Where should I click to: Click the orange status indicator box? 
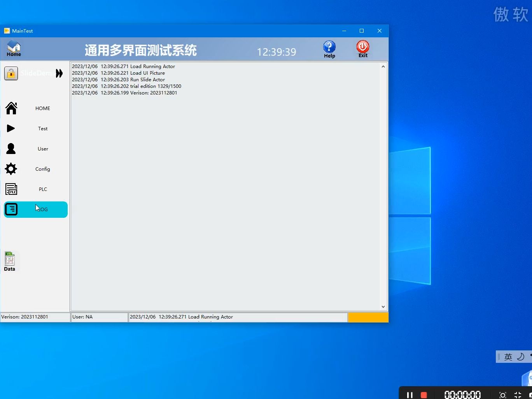368,317
